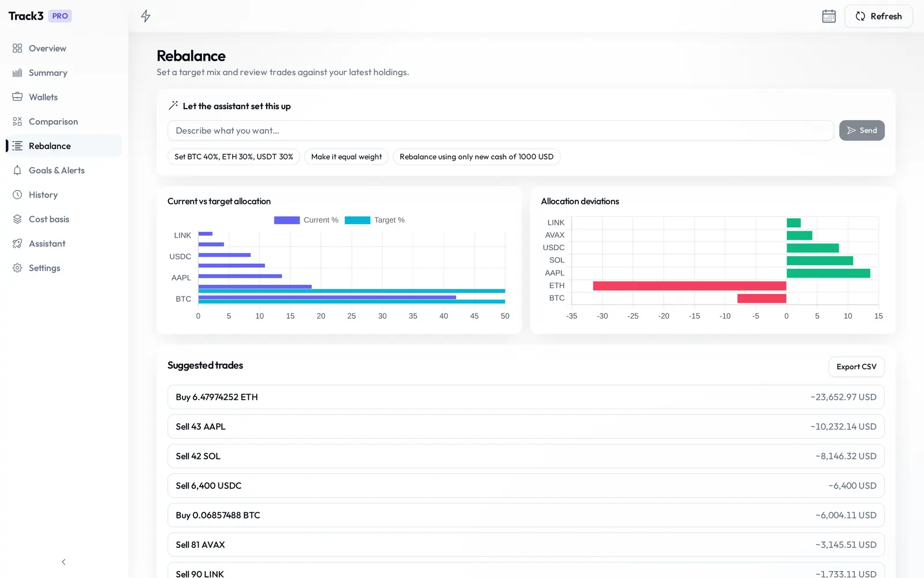924x578 pixels.
Task: Collapse the sidebar with the chevron
Action: coord(64,562)
